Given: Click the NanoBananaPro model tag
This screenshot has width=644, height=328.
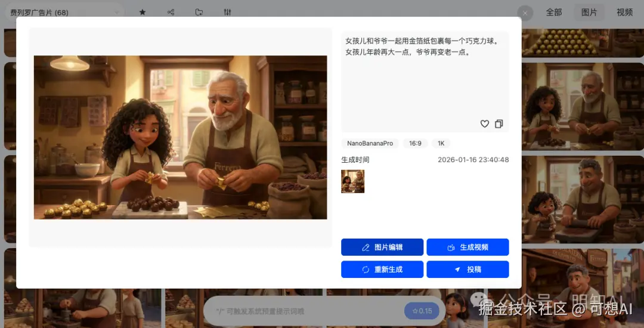Looking at the screenshot, I should (x=370, y=143).
